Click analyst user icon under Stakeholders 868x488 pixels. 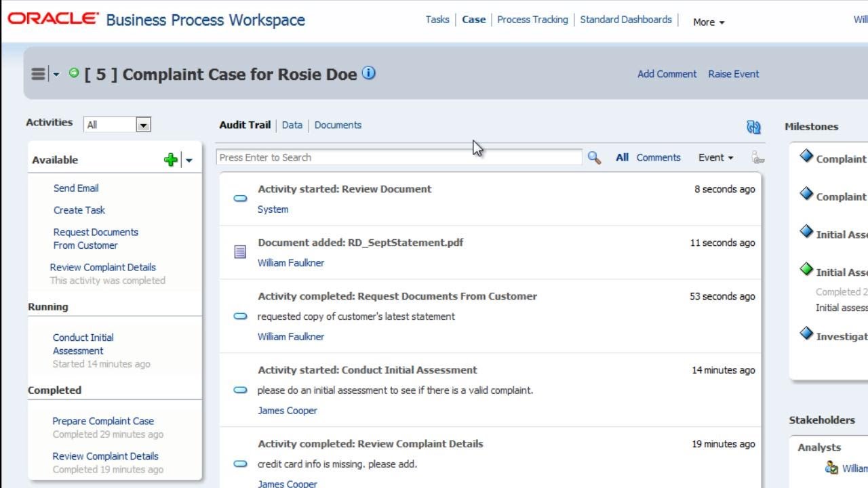click(831, 468)
